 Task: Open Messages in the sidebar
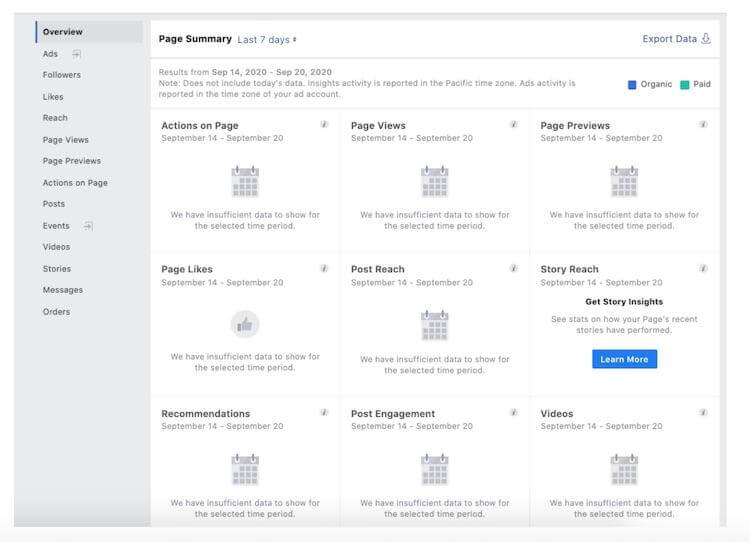[63, 290]
